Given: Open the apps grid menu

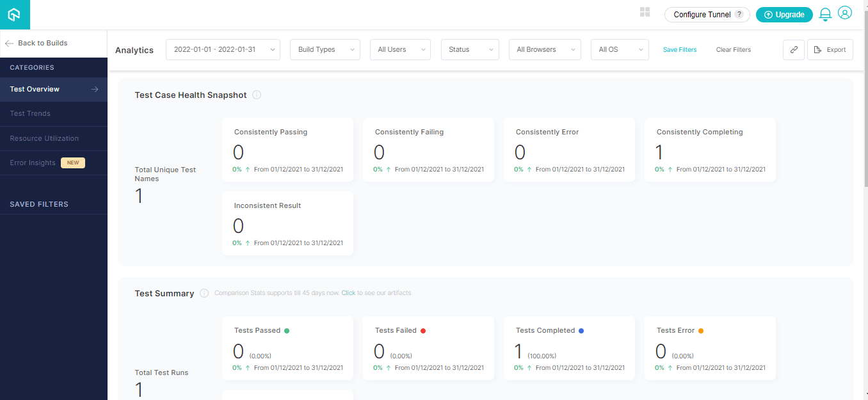Looking at the screenshot, I should 645,12.
